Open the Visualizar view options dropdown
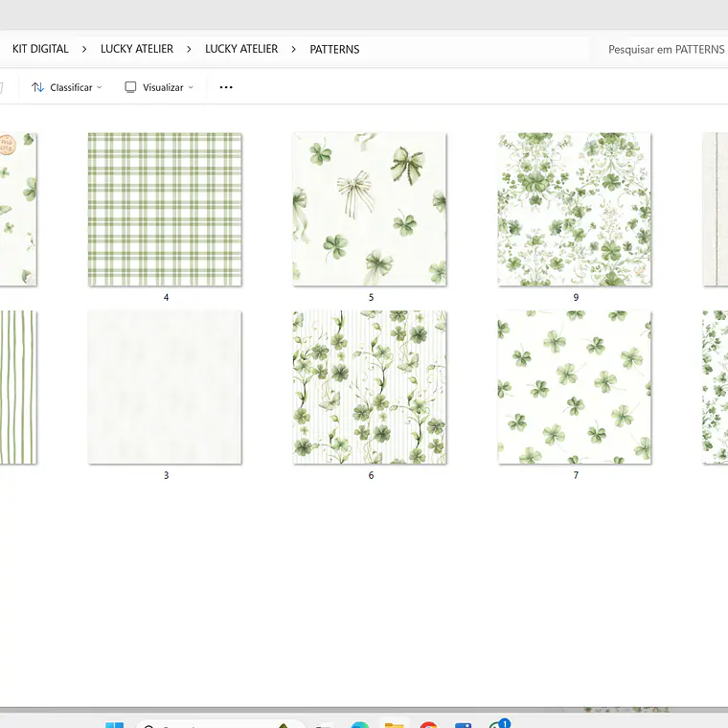Image resolution: width=728 pixels, height=728 pixels. click(x=159, y=87)
